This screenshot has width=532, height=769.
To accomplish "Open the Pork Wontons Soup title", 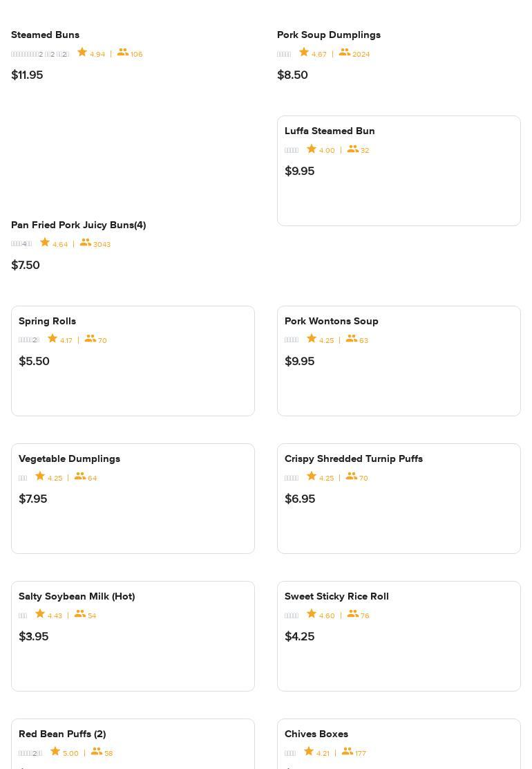I will pos(332,321).
